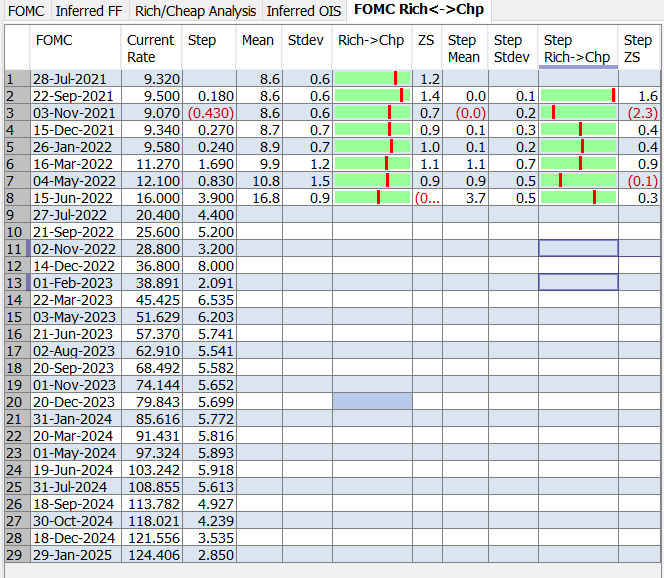Image resolution: width=664 pixels, height=578 pixels.
Task: Click the stdev value 1.5
Action: [x=307, y=181]
